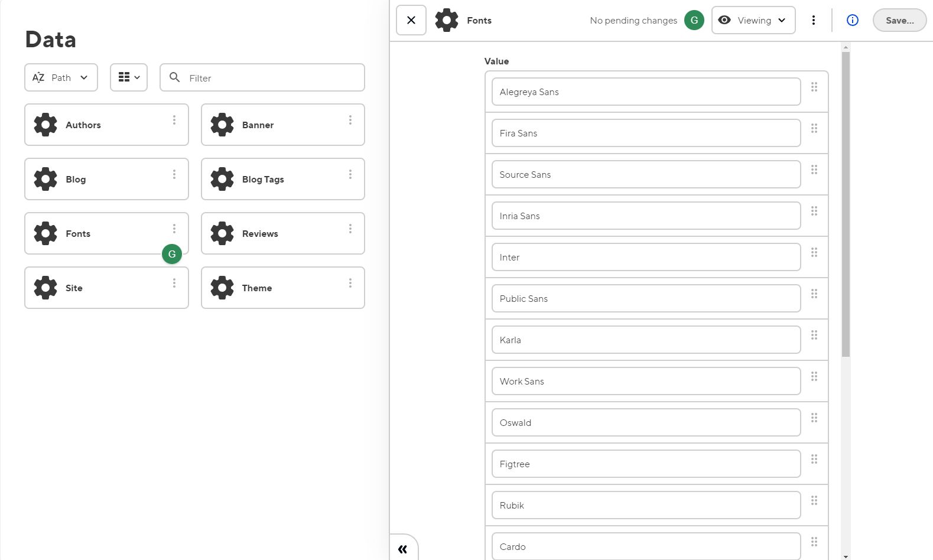
Task: Click the editor's vertical scrollbar thumb
Action: tap(846, 204)
